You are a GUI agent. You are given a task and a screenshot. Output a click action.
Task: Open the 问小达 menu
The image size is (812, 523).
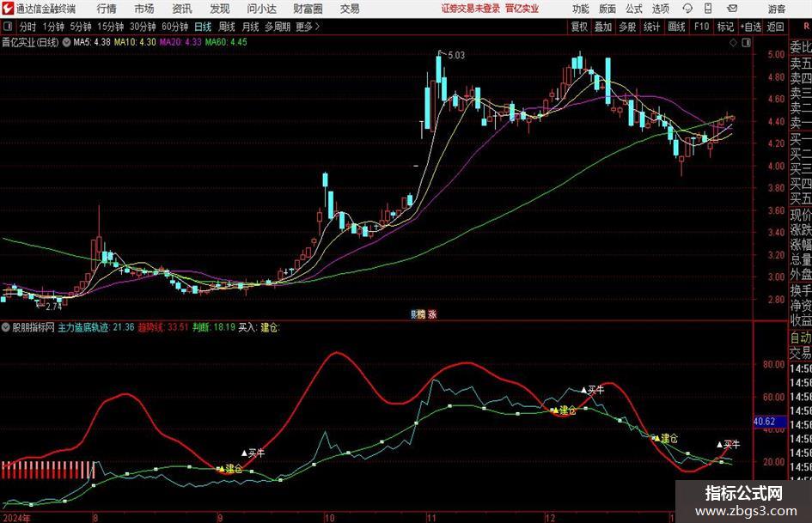pos(261,9)
